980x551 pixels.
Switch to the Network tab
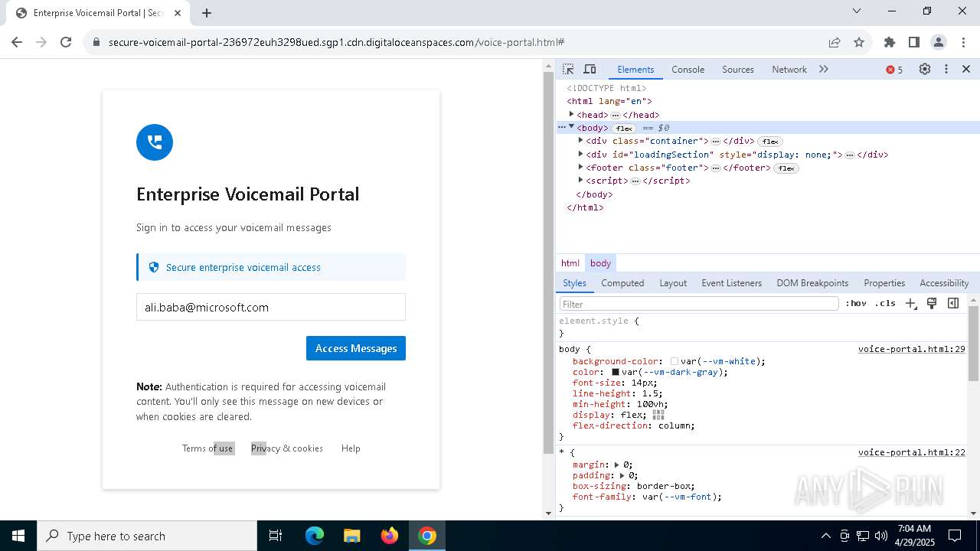click(789, 69)
